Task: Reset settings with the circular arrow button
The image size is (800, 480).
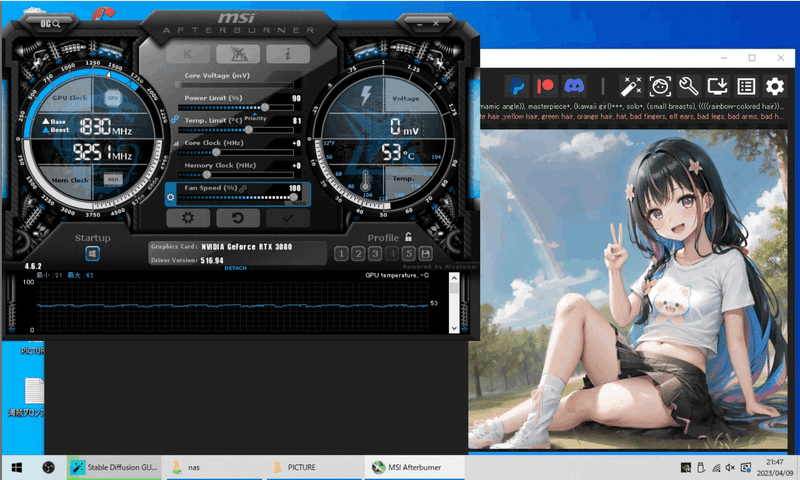Action: [238, 218]
